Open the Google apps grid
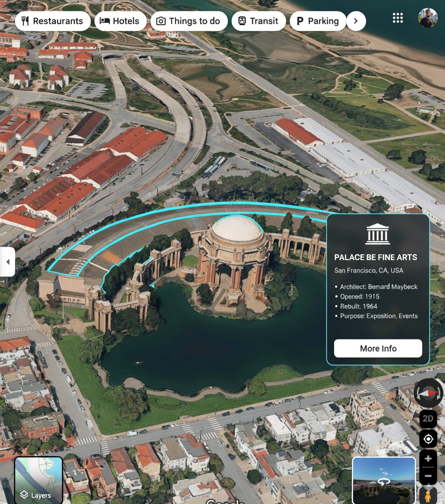The width and height of the screenshot is (445, 504). (x=398, y=18)
